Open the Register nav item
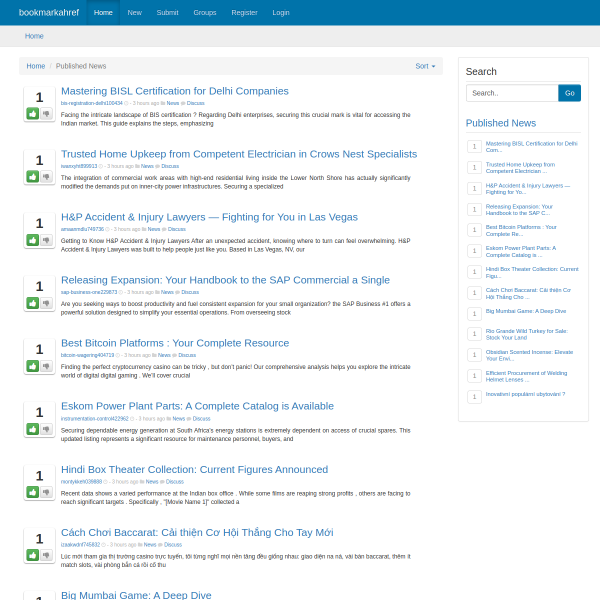 point(245,13)
